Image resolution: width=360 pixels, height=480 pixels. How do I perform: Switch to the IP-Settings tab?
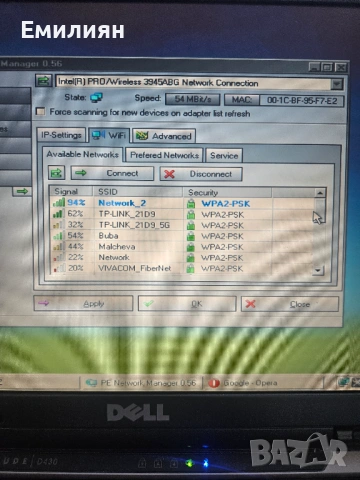coord(61,135)
